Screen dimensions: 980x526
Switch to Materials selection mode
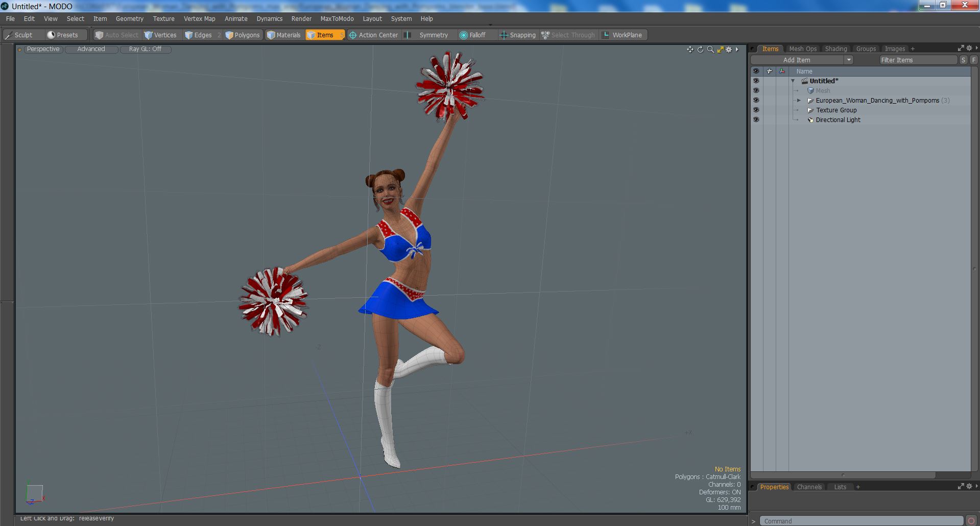pos(284,35)
